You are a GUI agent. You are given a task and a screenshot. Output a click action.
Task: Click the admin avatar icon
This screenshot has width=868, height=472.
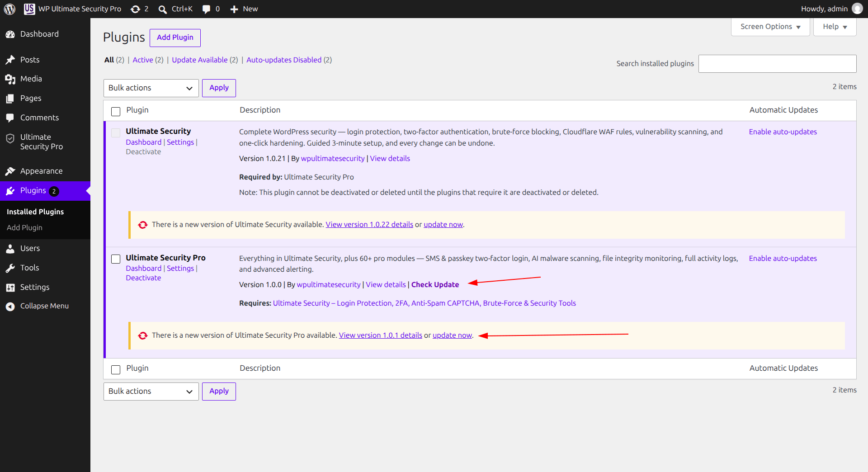tap(857, 9)
